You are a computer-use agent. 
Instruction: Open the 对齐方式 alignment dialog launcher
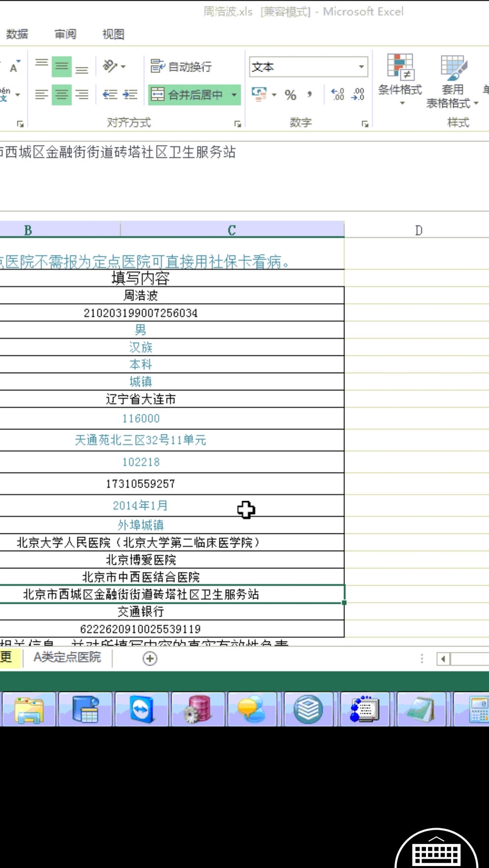[238, 124]
